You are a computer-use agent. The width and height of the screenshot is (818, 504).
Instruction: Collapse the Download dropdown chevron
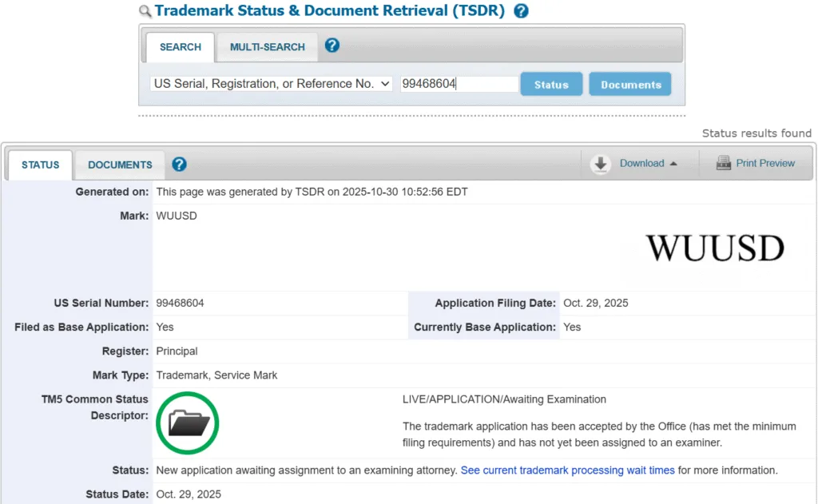pyautogui.click(x=675, y=164)
